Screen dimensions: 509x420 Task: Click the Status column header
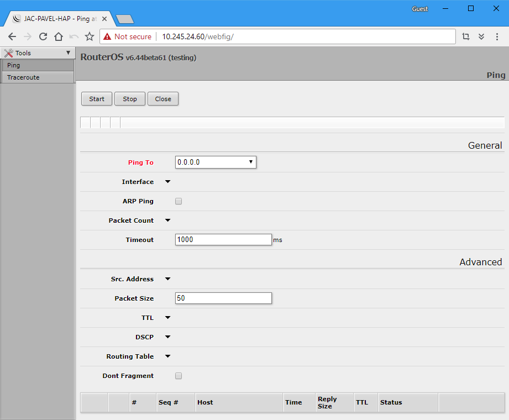click(408, 402)
